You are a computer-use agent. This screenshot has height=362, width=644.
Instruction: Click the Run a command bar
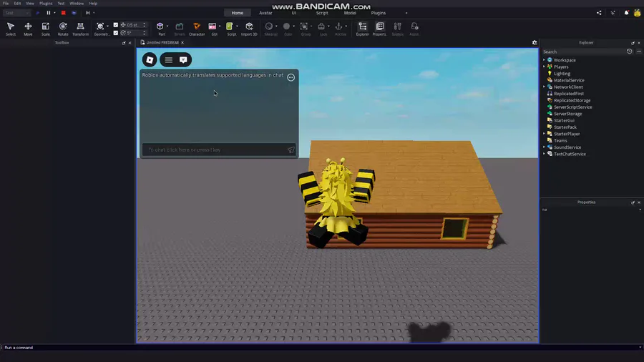click(321, 348)
